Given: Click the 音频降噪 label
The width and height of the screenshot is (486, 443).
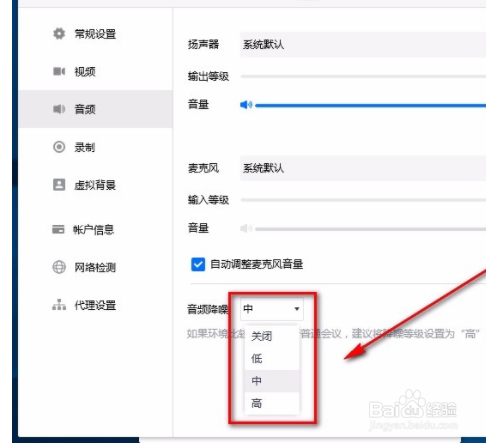Looking at the screenshot, I should point(208,309).
